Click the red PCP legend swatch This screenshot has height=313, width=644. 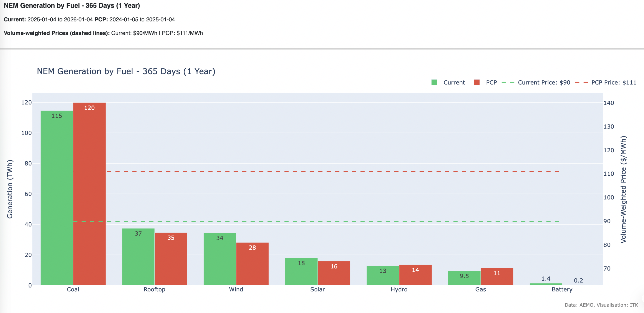tap(477, 82)
